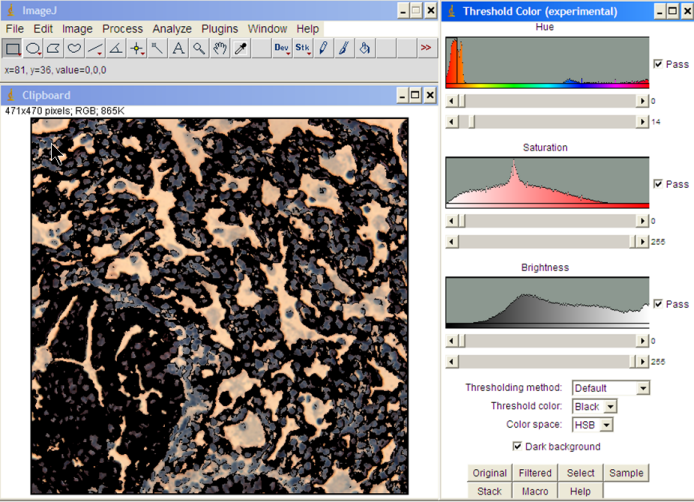Expand the Threshold color dropdown
The height and width of the screenshot is (502, 694).
click(x=594, y=407)
